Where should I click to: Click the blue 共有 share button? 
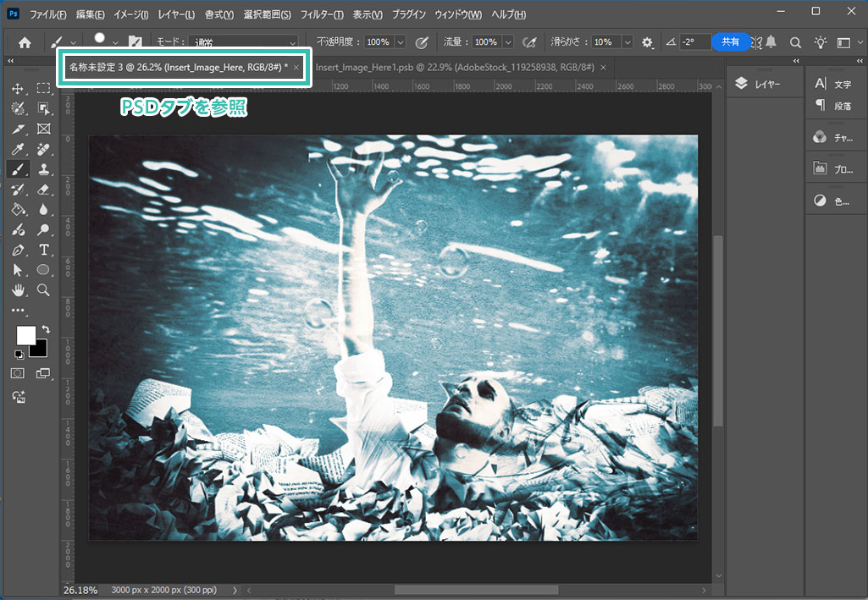(730, 41)
